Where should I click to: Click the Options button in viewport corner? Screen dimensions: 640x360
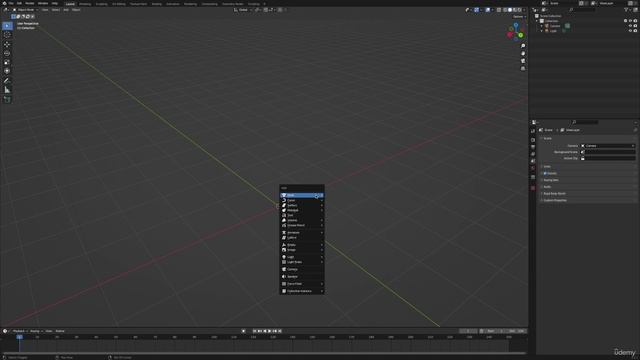(x=519, y=17)
